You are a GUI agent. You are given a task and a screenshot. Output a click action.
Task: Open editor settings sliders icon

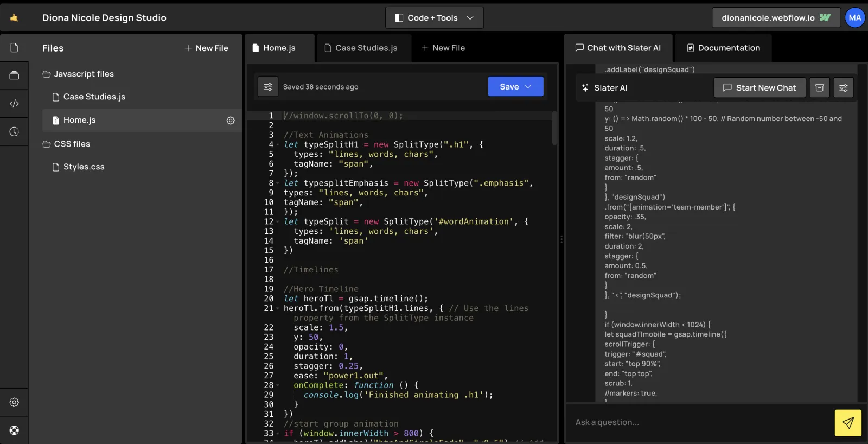point(268,86)
